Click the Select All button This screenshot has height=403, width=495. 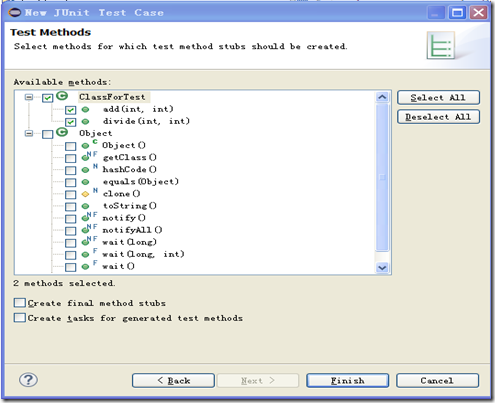coord(438,98)
